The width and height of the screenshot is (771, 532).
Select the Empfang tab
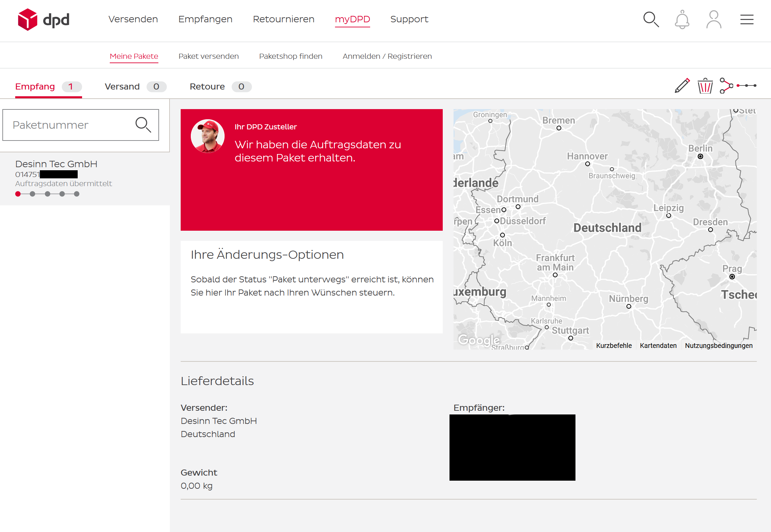[x=48, y=87]
